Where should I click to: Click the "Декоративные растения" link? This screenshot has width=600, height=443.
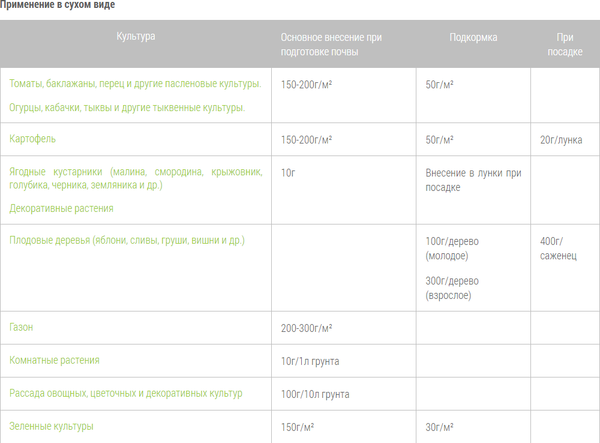click(x=61, y=209)
